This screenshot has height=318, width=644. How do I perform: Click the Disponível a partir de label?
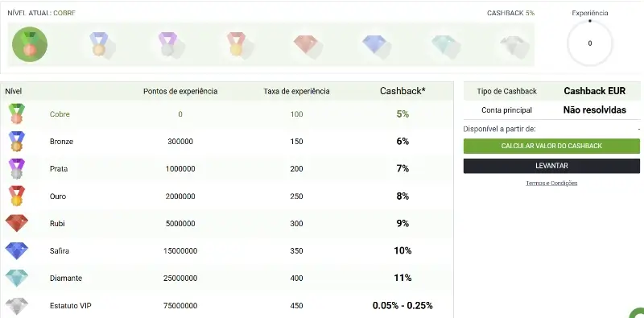(499, 129)
